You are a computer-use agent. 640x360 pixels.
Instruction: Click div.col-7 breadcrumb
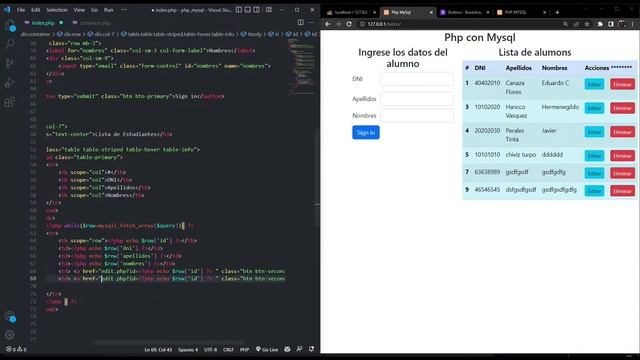[x=101, y=34]
